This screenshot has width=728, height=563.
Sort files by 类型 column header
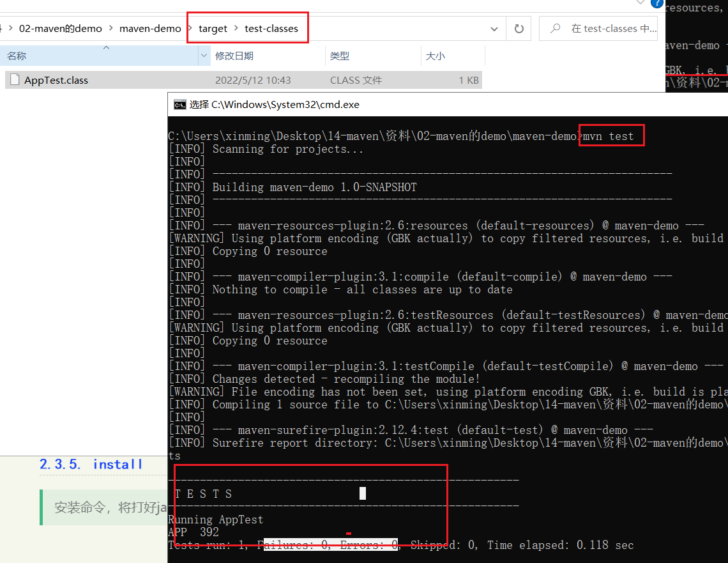tap(340, 56)
